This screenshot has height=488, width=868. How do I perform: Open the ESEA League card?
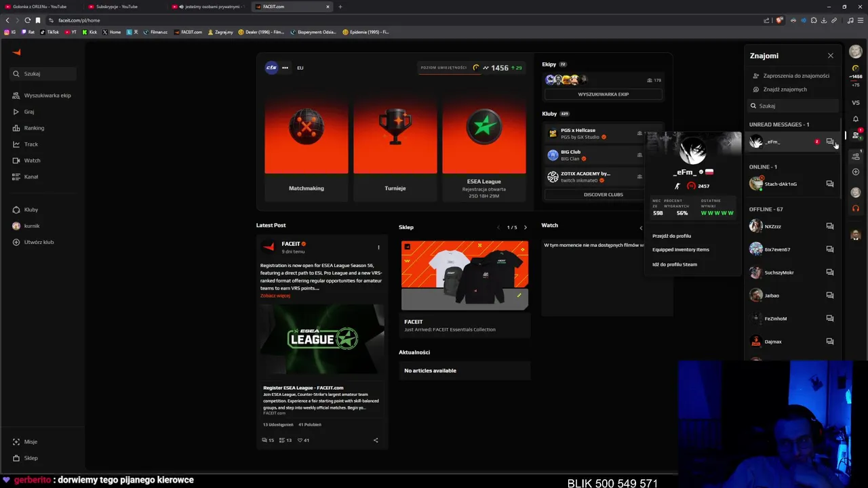pos(484,147)
